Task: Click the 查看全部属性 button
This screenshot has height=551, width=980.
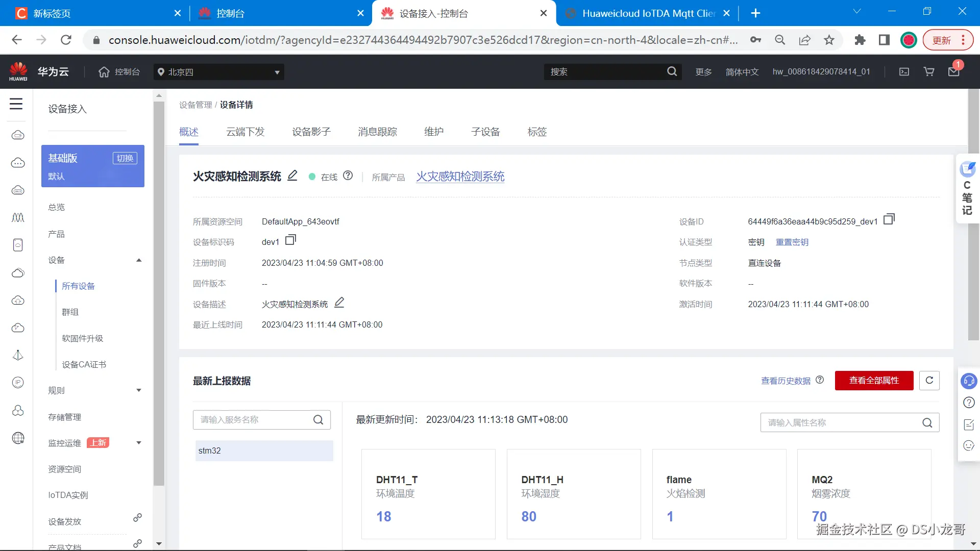Action: (874, 381)
